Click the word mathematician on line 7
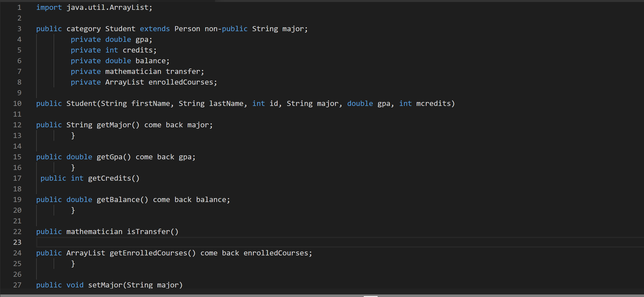The height and width of the screenshot is (297, 644). pyautogui.click(x=133, y=71)
